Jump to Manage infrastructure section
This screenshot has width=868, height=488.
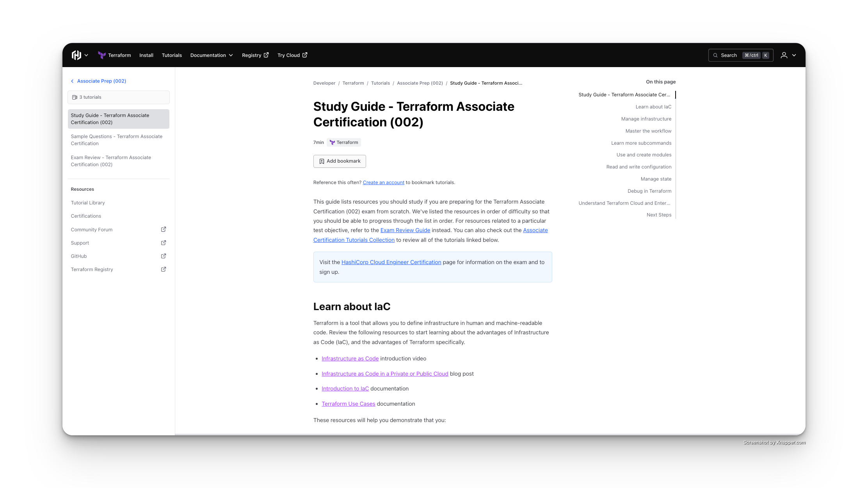(646, 119)
